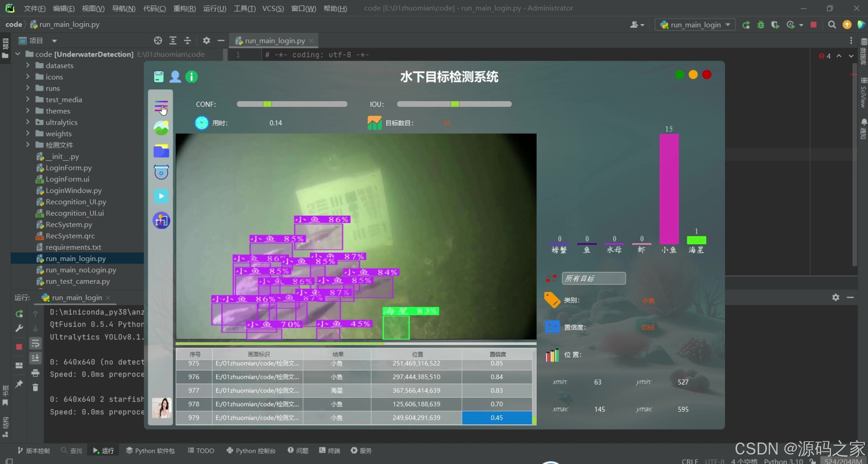Click the green info icon
This screenshot has height=464, width=868.
pos(191,76)
